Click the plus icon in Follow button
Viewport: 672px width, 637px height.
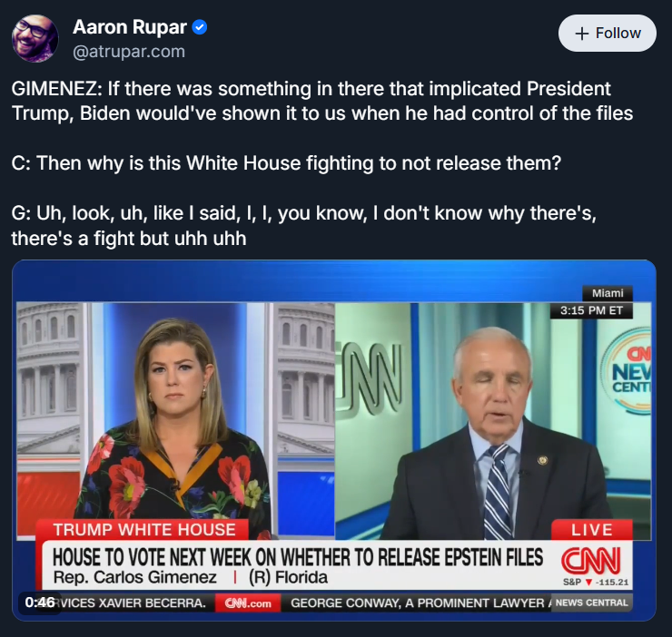click(x=581, y=34)
